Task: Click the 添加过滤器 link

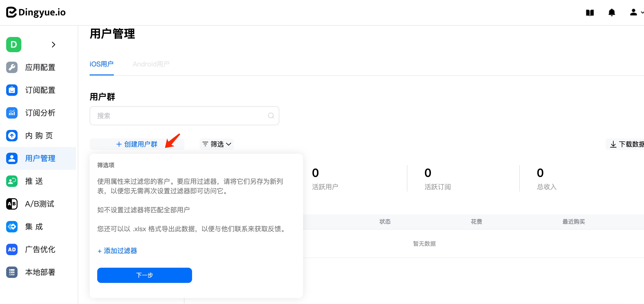Action: click(117, 251)
